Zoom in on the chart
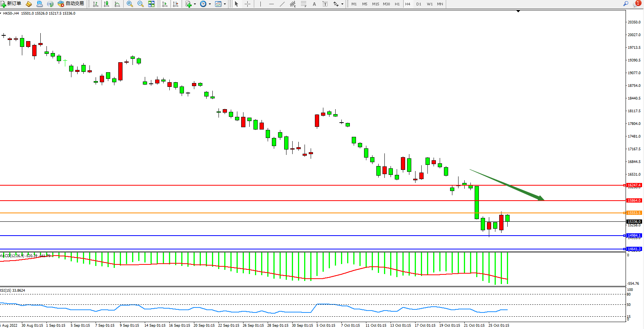Viewport: 644px width, 329px height. pos(130,4)
